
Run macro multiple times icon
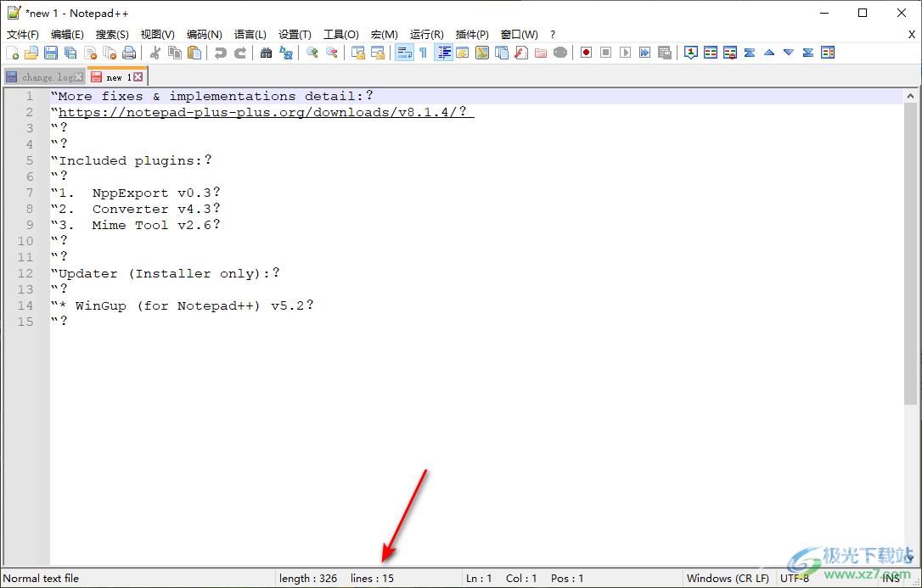pyautogui.click(x=645, y=53)
